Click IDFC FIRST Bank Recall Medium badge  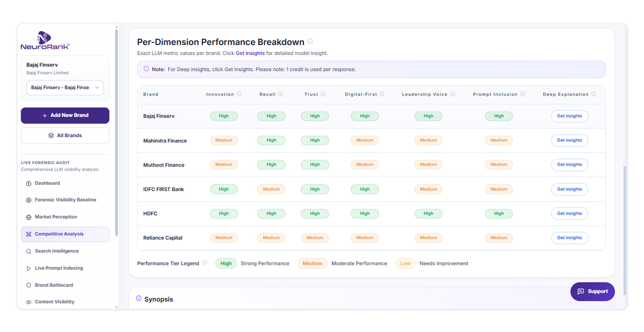[x=271, y=189]
